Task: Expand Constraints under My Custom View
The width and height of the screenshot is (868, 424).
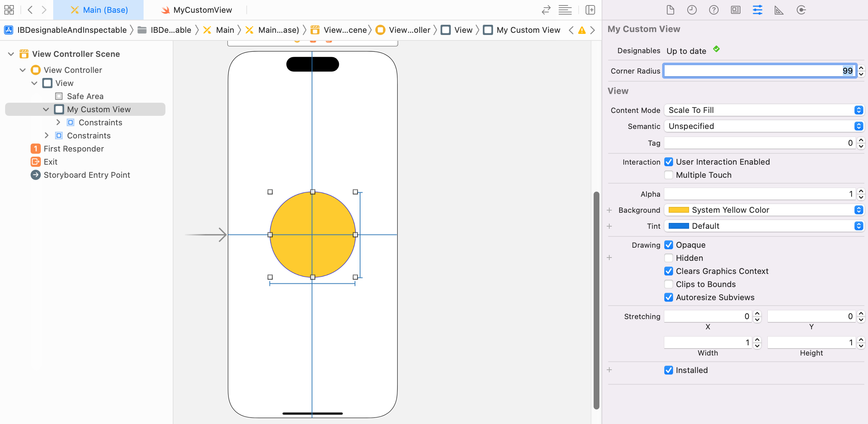Action: (x=58, y=122)
